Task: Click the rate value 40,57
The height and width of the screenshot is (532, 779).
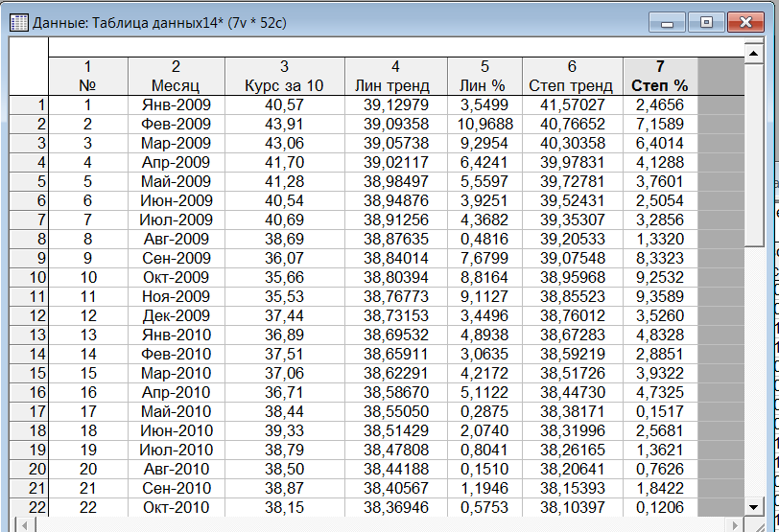Action: (x=285, y=105)
